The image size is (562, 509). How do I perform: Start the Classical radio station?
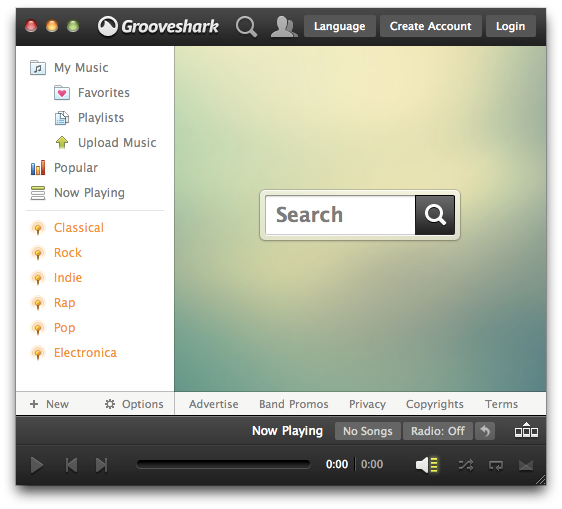(78, 228)
